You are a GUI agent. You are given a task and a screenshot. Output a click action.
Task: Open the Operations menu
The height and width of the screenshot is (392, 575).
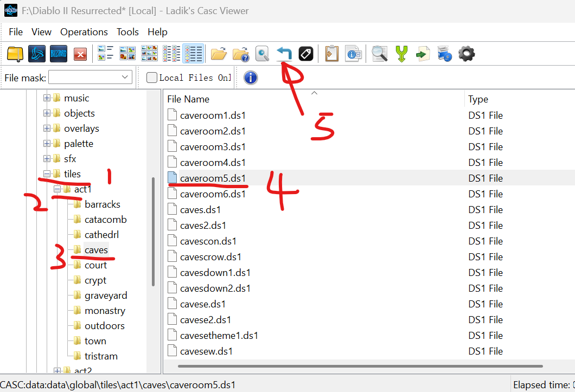click(x=84, y=32)
